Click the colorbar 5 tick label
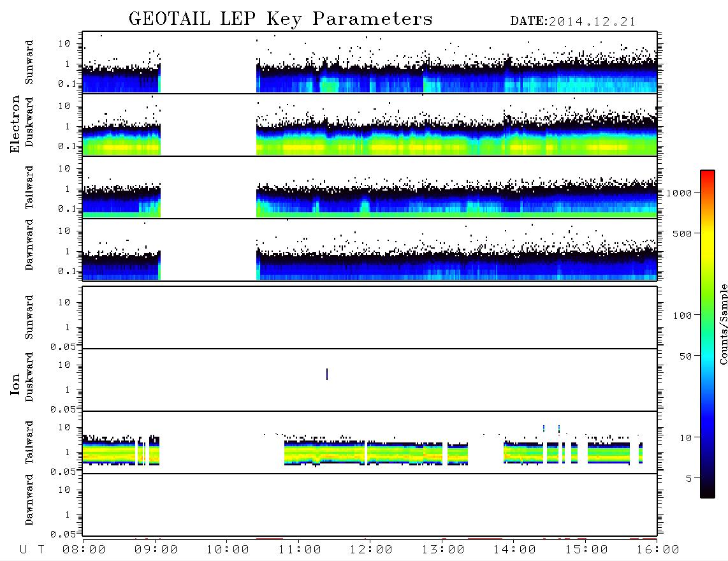 [x=689, y=478]
